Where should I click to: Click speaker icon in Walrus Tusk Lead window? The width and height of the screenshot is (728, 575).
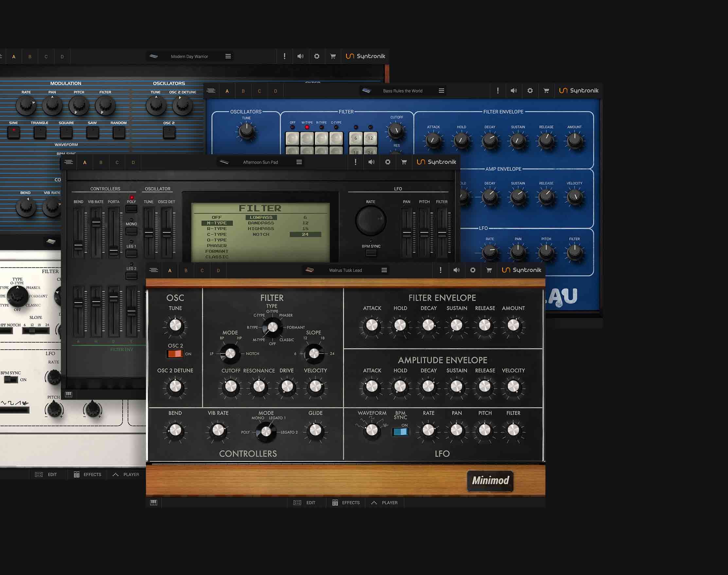[456, 270]
